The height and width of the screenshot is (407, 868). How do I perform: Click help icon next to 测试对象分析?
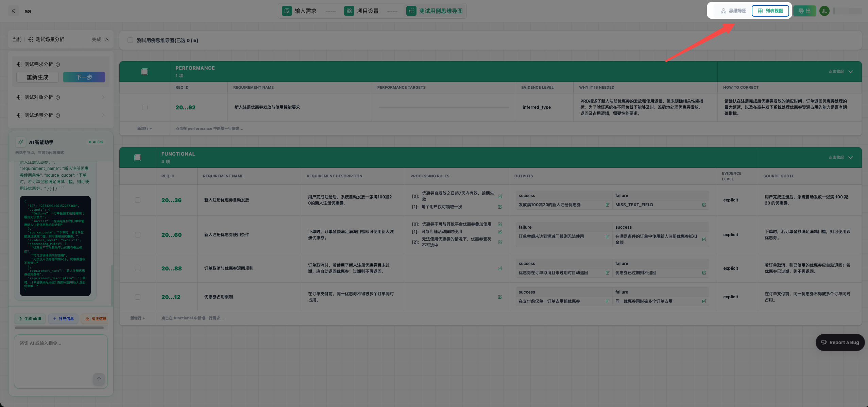point(58,98)
